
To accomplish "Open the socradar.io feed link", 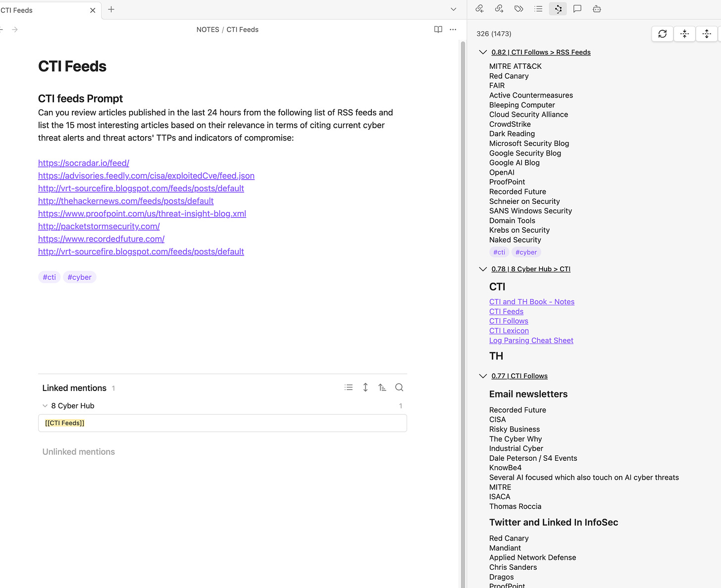I will coord(84,163).
